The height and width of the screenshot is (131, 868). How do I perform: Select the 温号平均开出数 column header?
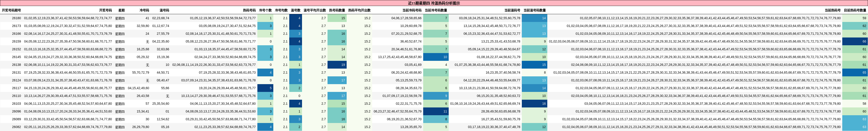pos(315,11)
